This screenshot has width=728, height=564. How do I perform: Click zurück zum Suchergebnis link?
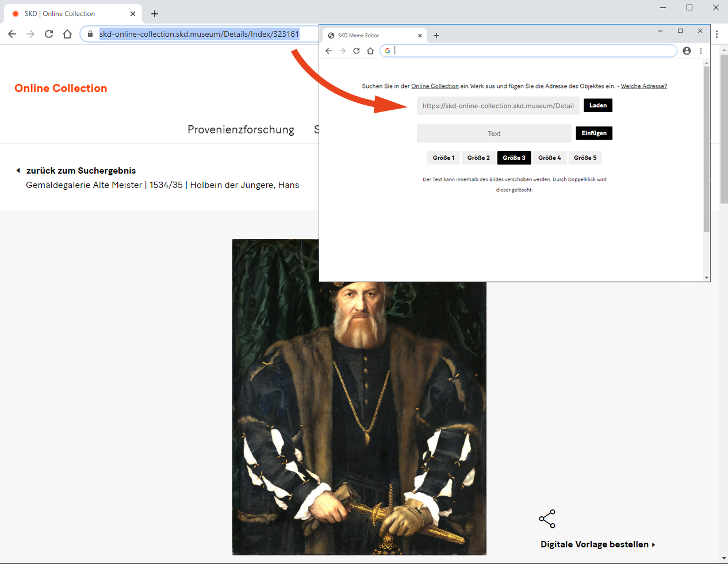[81, 171]
